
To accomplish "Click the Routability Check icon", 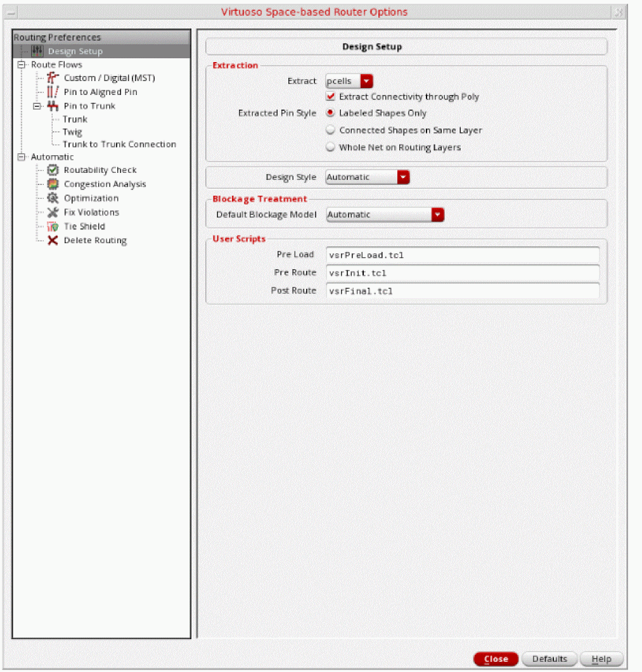I will point(53,170).
